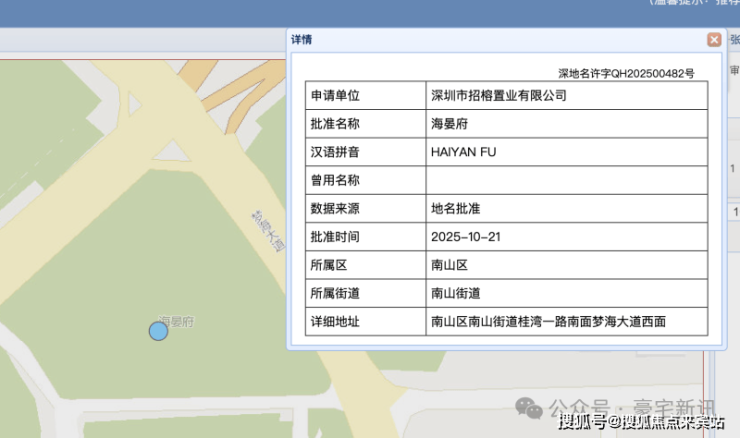Select the 批准时间 row label

point(335,237)
